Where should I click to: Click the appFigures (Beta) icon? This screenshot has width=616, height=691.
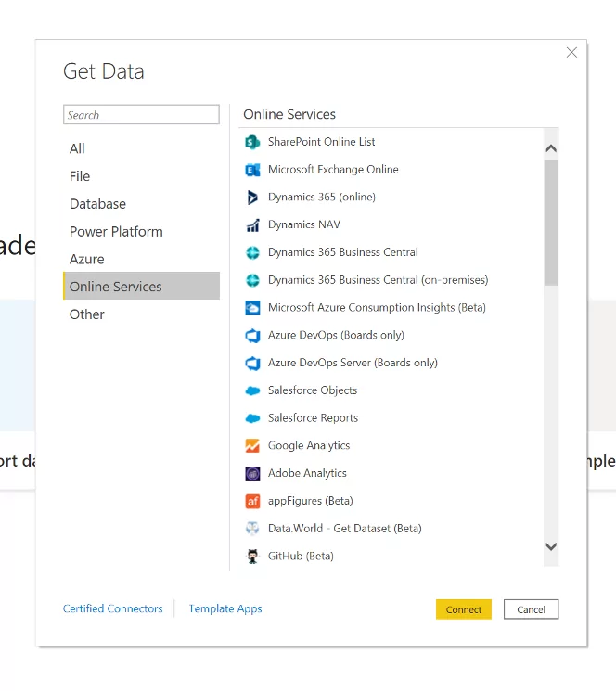(x=252, y=501)
